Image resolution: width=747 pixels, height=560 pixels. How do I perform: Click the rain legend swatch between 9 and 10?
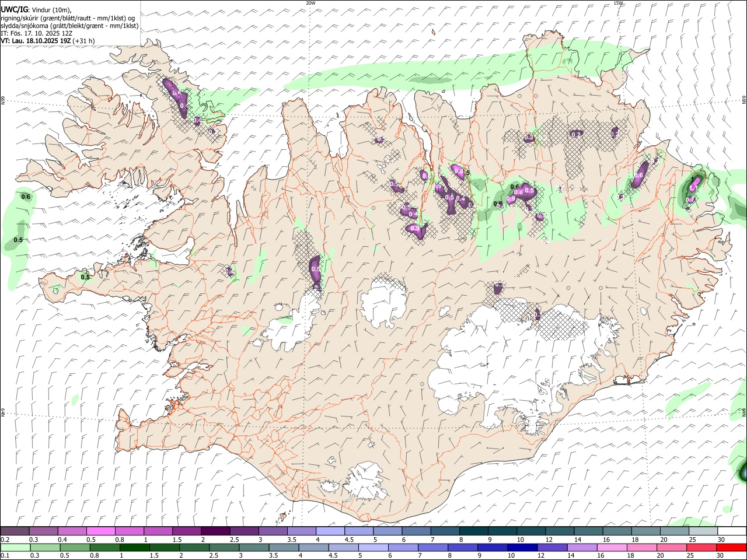click(x=492, y=547)
